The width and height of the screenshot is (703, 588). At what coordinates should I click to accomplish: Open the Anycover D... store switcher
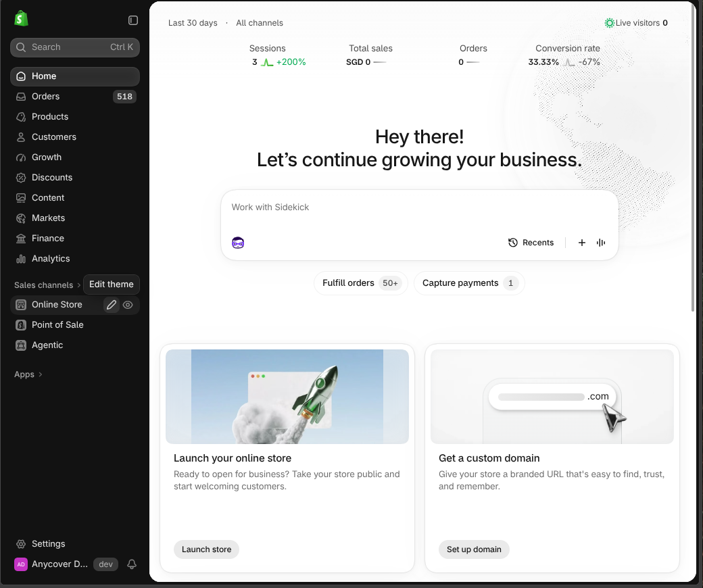click(x=66, y=564)
